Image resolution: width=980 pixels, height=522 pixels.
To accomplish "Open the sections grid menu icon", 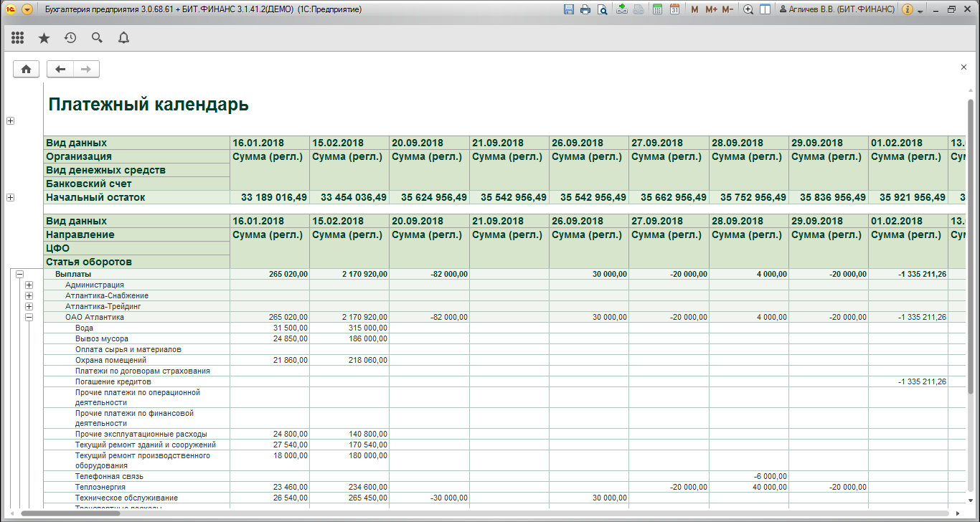I will click(x=18, y=37).
